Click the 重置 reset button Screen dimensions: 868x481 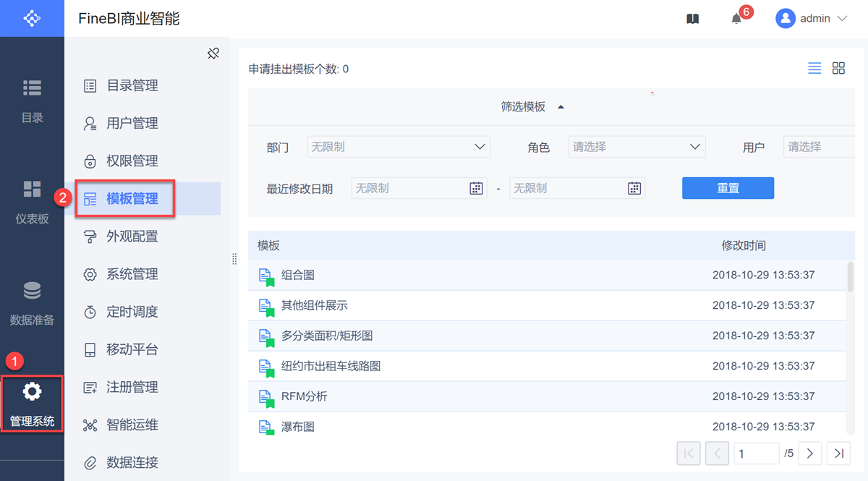(x=728, y=188)
